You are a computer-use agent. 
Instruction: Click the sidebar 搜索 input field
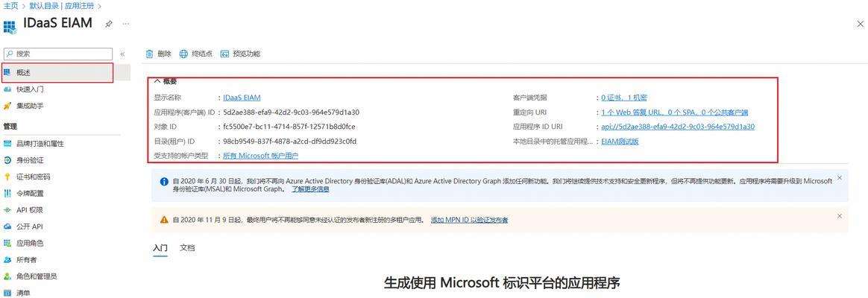point(58,54)
